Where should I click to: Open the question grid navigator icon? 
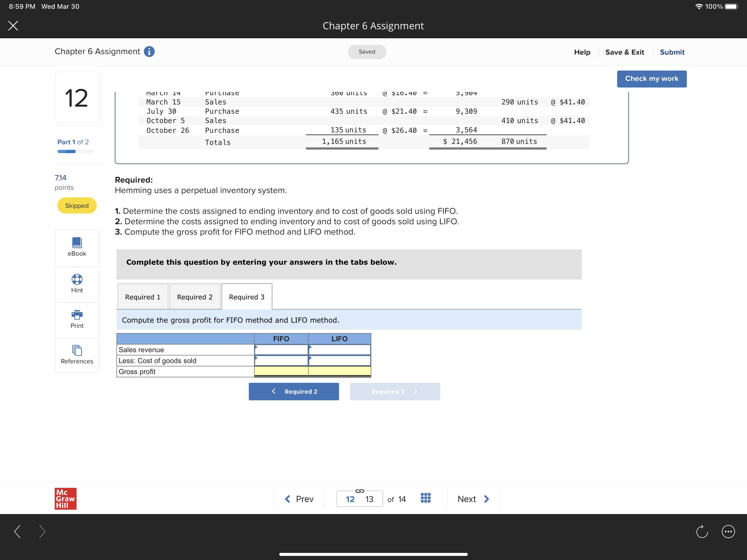[x=425, y=498]
